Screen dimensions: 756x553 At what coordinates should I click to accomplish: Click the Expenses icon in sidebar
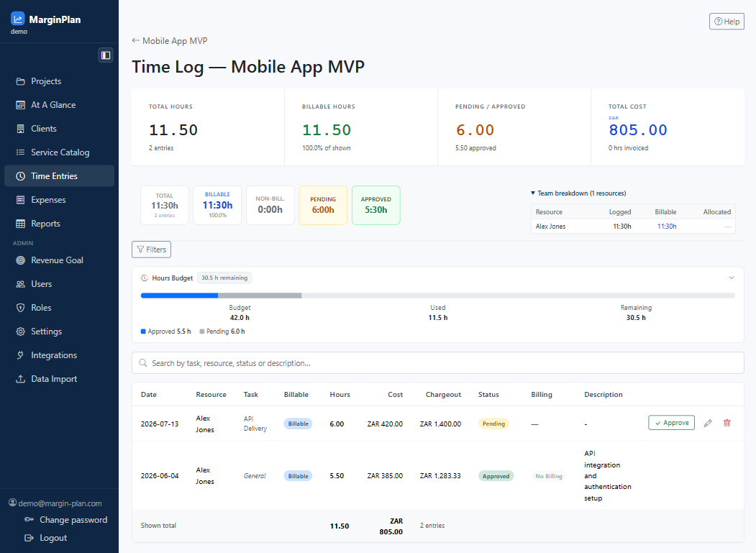tap(20, 200)
